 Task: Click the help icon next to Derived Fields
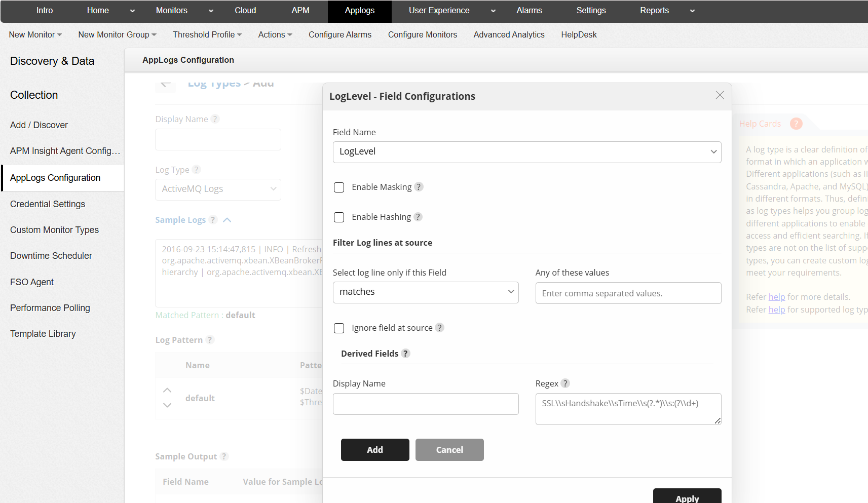coord(405,353)
